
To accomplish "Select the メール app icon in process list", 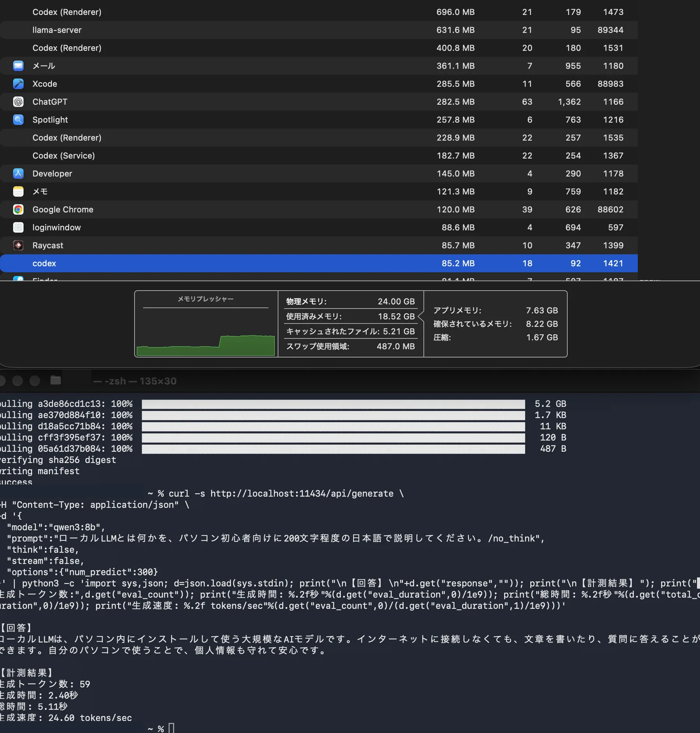I will pos(18,66).
